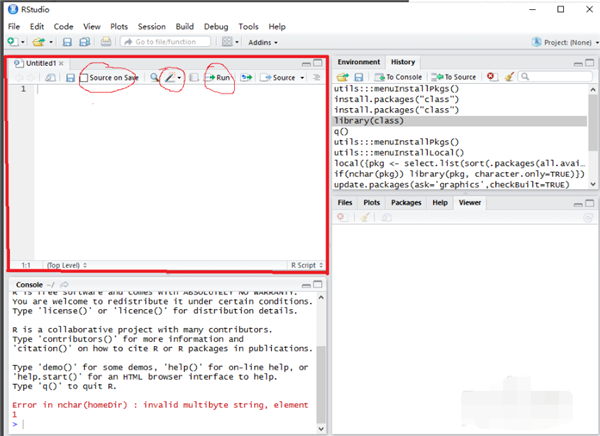Click the print icon in the main toolbar
The width and height of the screenshot is (600, 436).
(106, 42)
